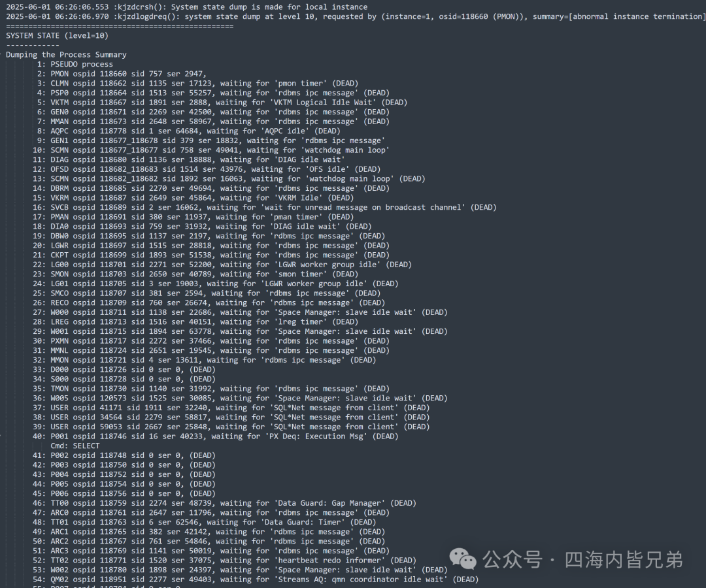
Task: Select the AQPC 'AQPC idle' row
Action: (189, 131)
